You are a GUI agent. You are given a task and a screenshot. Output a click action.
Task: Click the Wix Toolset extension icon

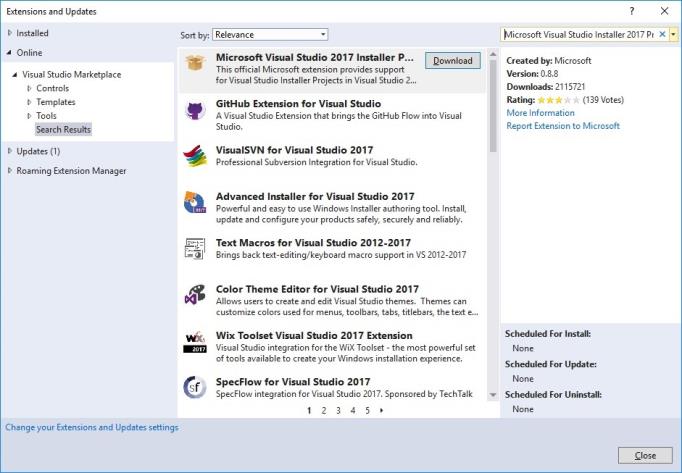pos(197,342)
